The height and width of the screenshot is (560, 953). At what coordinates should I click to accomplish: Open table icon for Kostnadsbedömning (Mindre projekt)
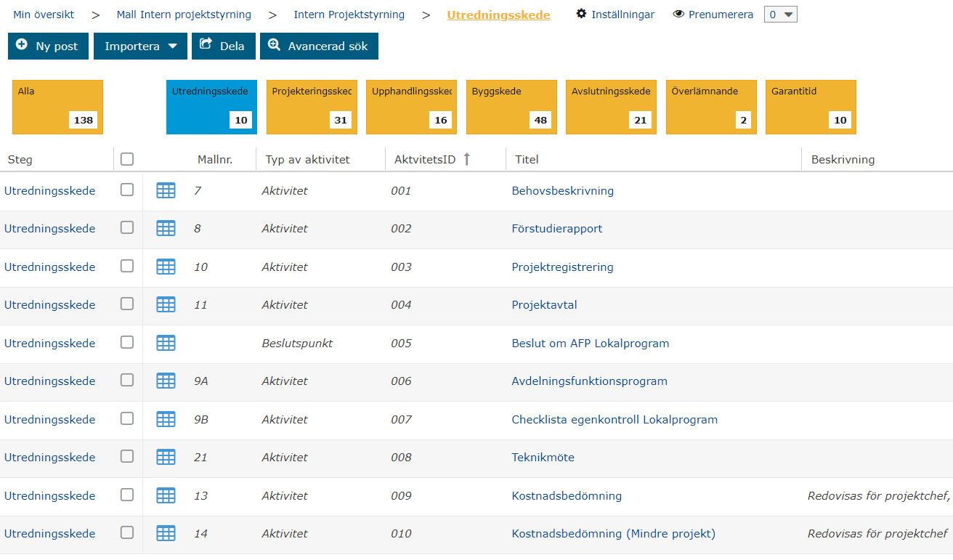(166, 533)
